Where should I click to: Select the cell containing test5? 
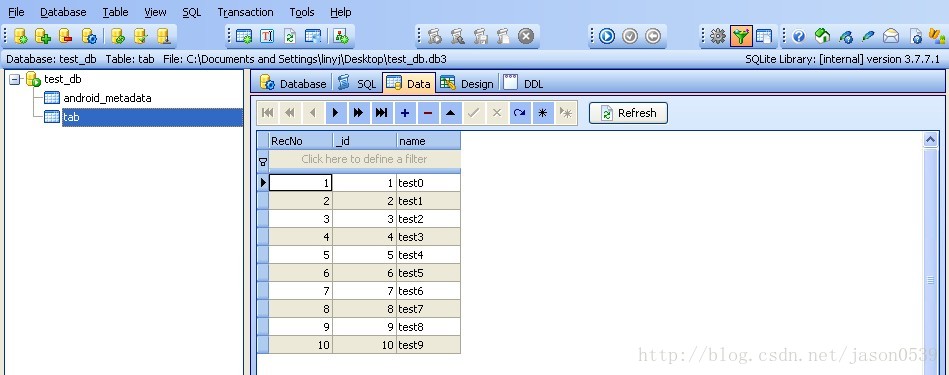[x=429, y=273]
